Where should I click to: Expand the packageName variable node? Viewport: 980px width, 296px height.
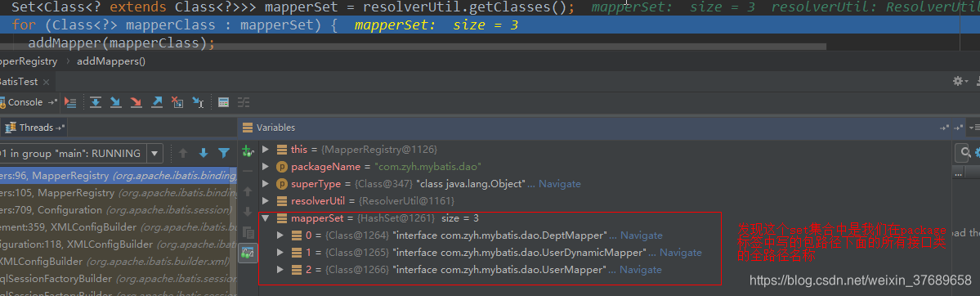(x=266, y=167)
